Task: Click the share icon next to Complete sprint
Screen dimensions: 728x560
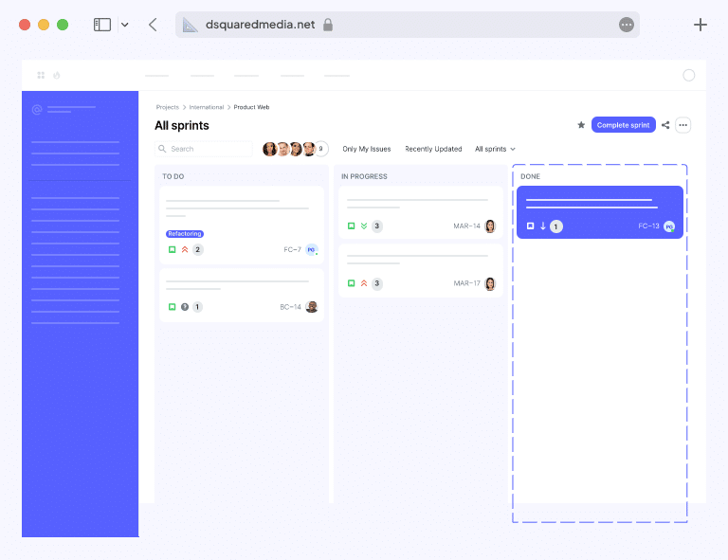Action: point(665,125)
